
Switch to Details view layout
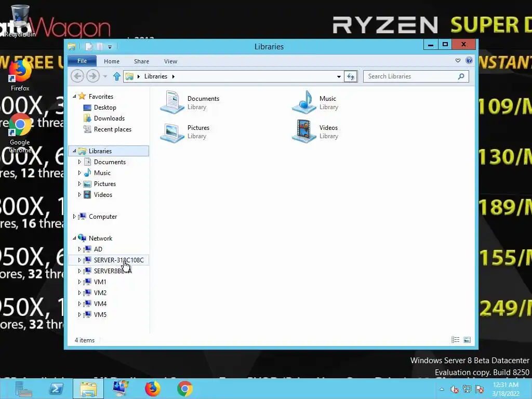pos(455,340)
